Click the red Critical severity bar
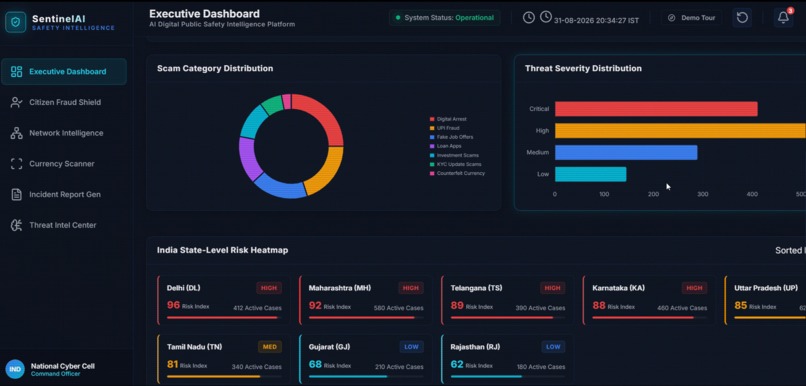 point(656,109)
